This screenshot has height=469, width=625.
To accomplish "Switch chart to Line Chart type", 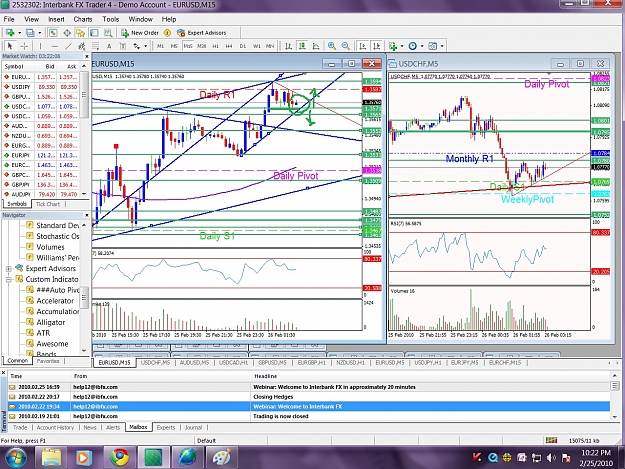I will click(x=316, y=46).
